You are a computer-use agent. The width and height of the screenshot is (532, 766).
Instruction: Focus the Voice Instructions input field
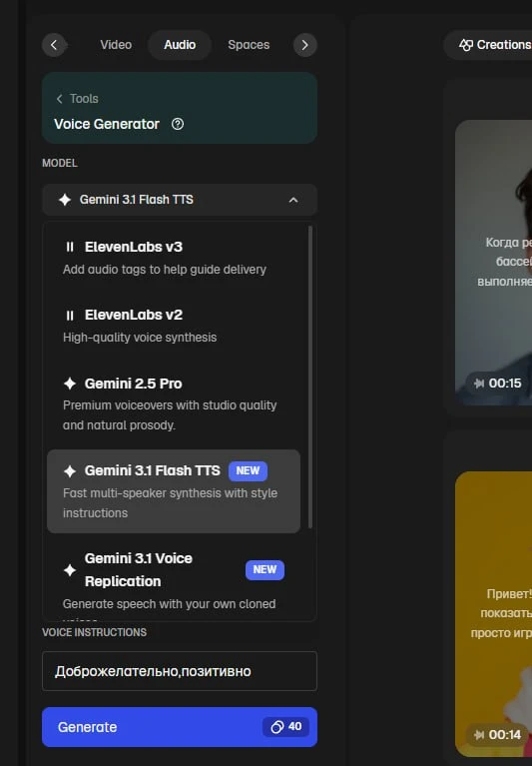coord(180,671)
